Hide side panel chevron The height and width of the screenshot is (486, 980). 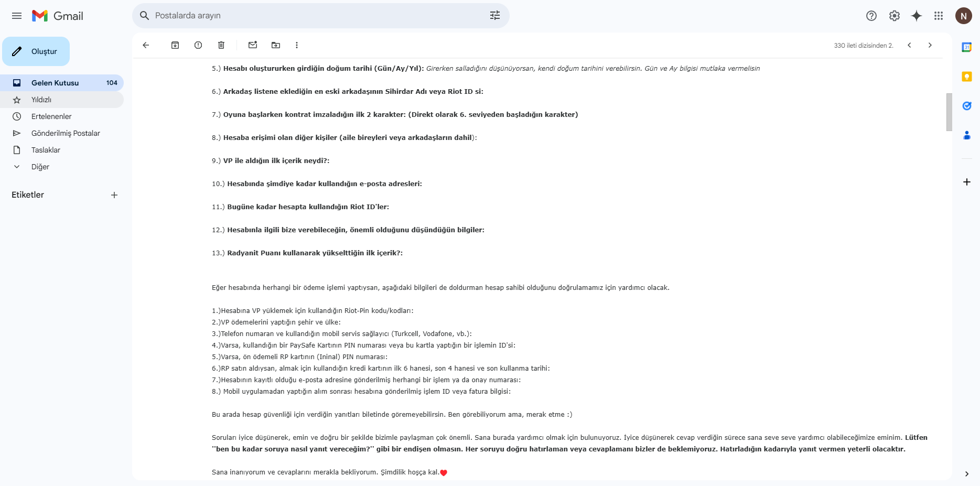[x=967, y=474]
